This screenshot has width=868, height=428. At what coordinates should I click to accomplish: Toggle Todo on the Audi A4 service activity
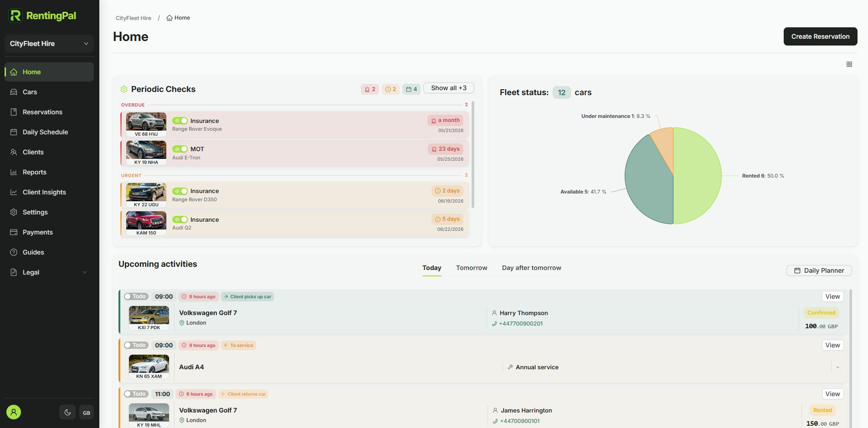pyautogui.click(x=136, y=345)
